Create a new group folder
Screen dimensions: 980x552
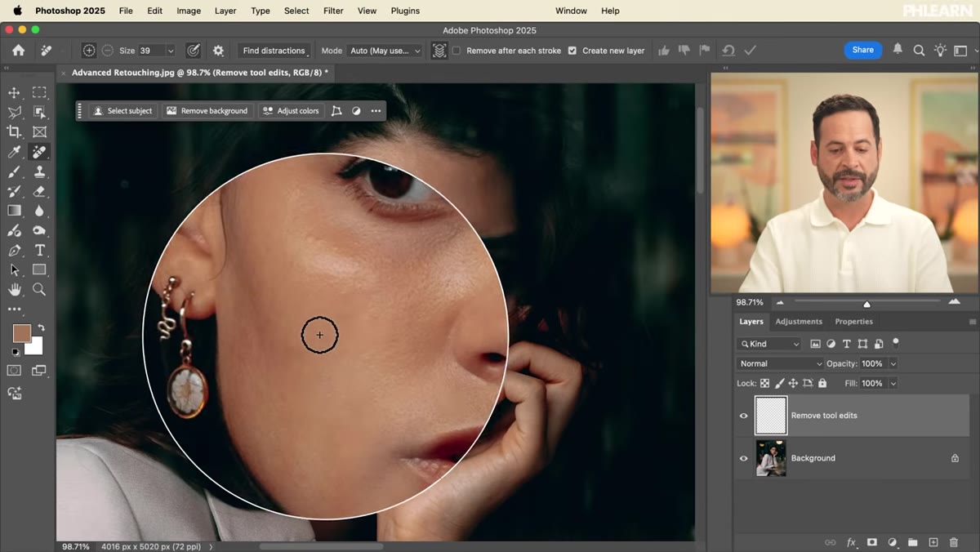pos(913,542)
